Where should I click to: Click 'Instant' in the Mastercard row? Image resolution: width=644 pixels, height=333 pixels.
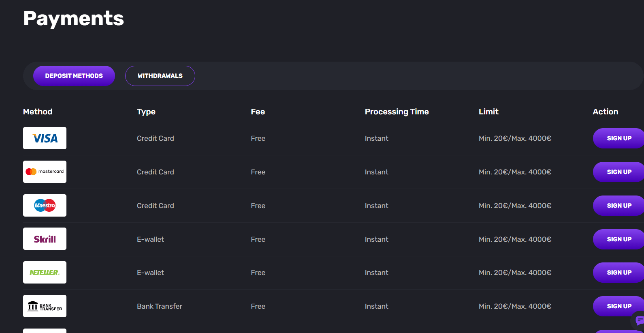(x=376, y=172)
